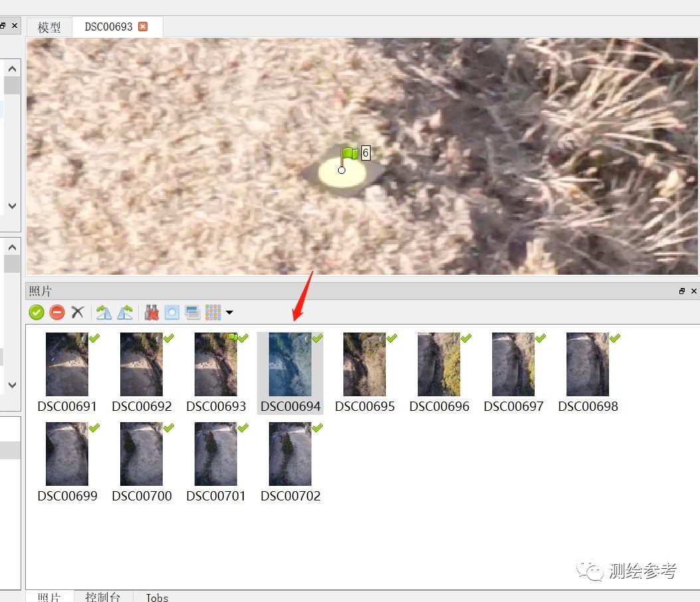This screenshot has width=700, height=602.
Task: Click the green Enable Cameras icon
Action: pos(37,312)
